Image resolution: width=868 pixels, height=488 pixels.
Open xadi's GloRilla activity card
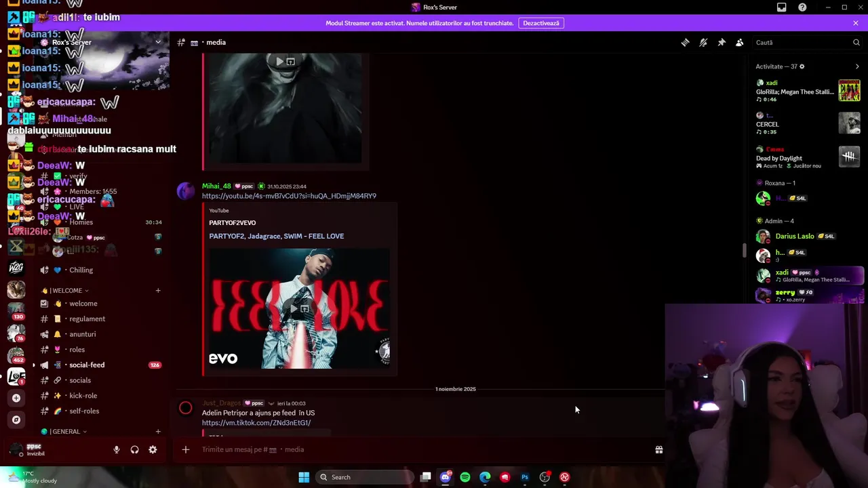(808, 91)
